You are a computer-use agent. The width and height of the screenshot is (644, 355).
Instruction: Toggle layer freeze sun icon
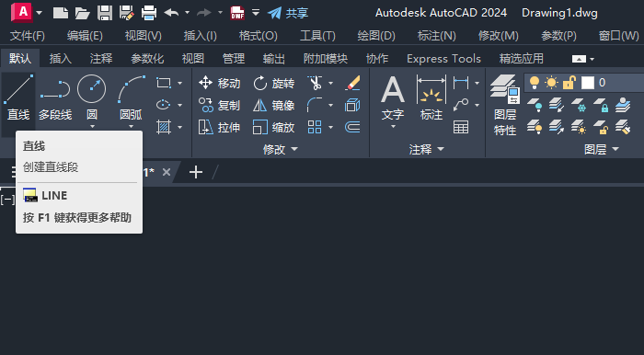pyautogui.click(x=551, y=83)
